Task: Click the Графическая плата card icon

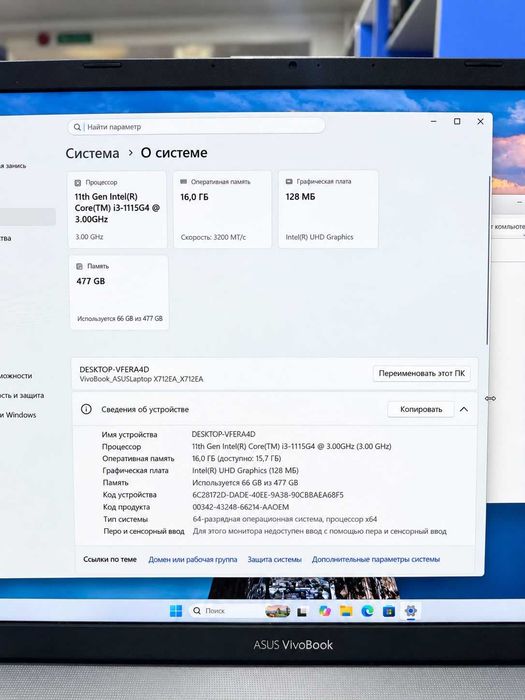Action: click(x=289, y=181)
